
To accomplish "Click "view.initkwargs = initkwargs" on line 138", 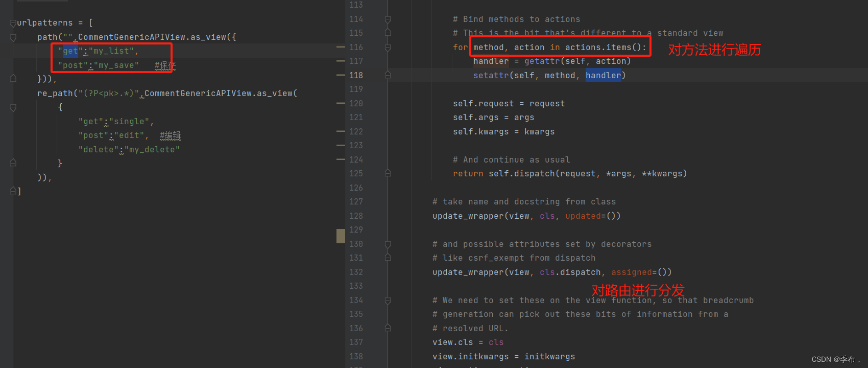I will (x=504, y=357).
